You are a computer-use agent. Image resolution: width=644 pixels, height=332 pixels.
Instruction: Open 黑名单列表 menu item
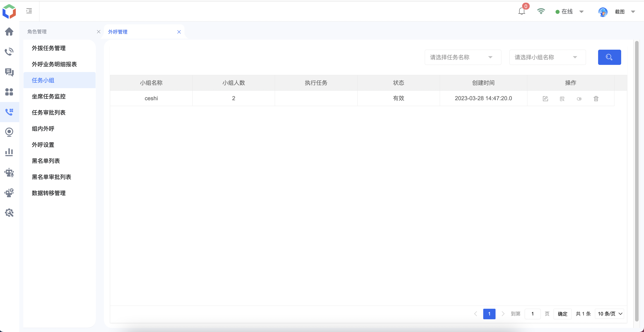click(60, 161)
